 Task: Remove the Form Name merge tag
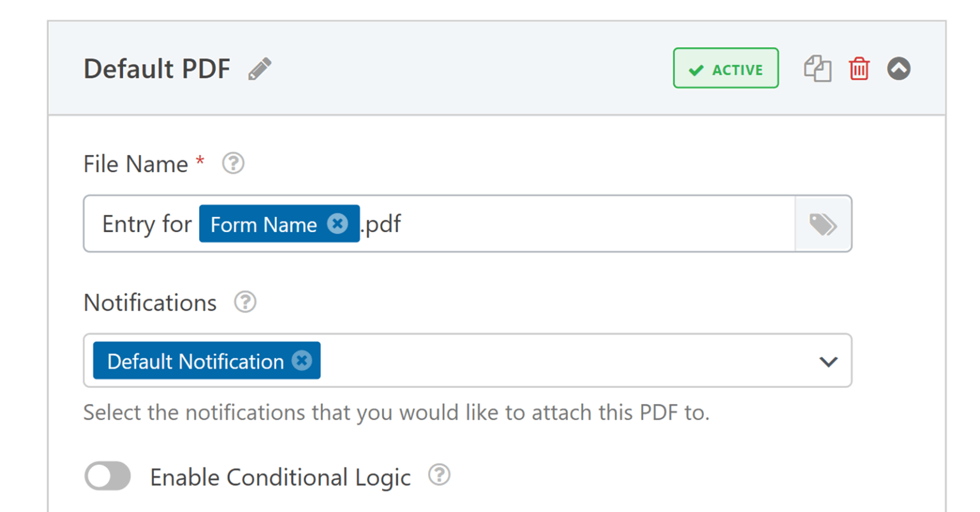[x=337, y=224]
